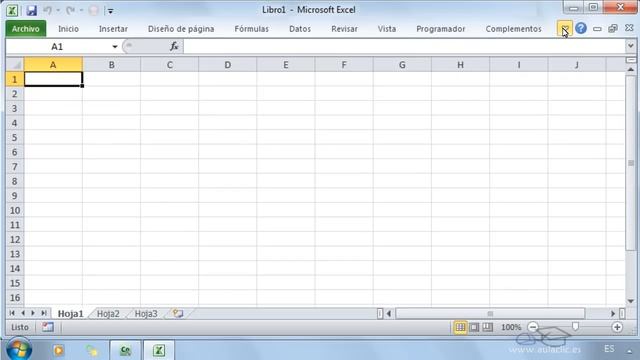This screenshot has width=640, height=360.
Task: Click the 100% zoom level
Action: 511,327
